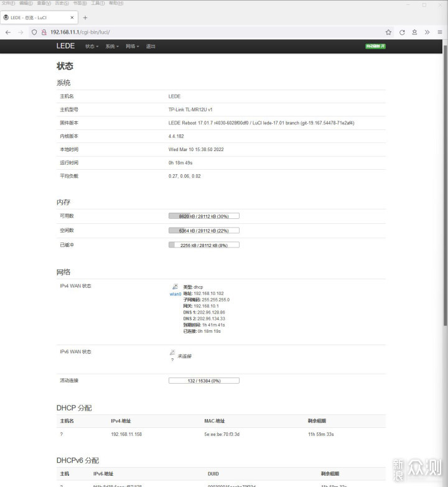Click the IPv4-地址 column header
Screen dimensions: 448x487
tap(121, 421)
